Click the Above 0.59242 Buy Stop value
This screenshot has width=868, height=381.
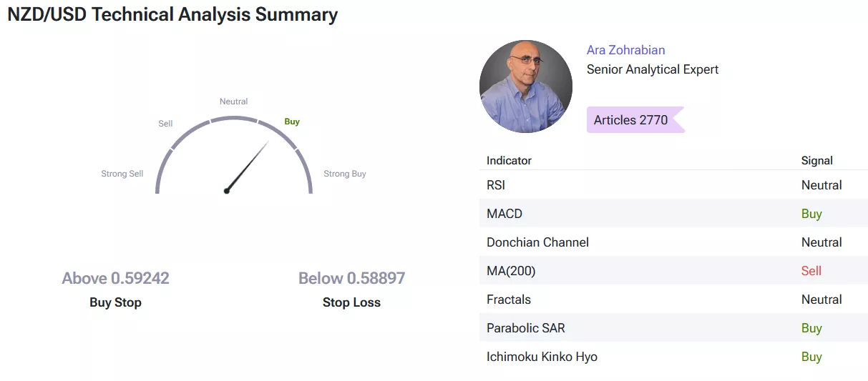(x=116, y=278)
